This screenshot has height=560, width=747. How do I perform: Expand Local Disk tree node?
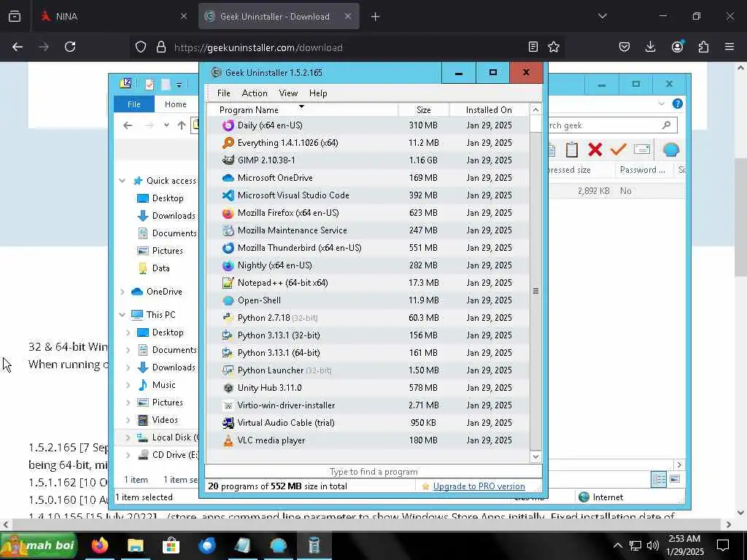[128, 437]
